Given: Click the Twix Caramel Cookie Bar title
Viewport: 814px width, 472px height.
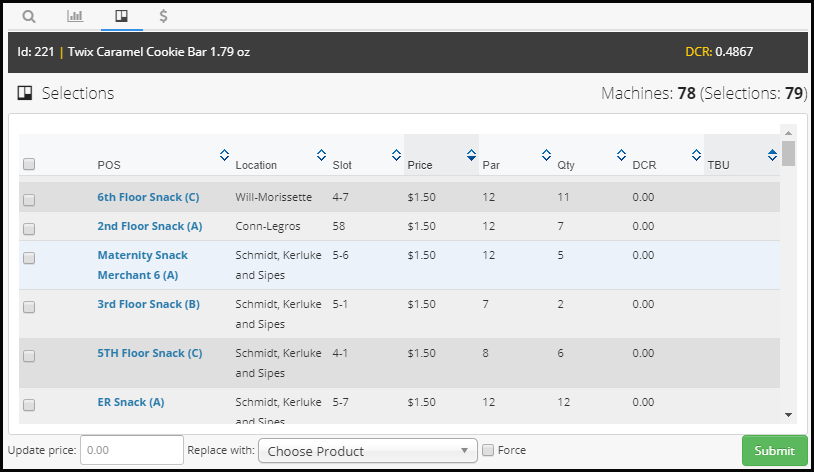Looking at the screenshot, I should tap(159, 51).
